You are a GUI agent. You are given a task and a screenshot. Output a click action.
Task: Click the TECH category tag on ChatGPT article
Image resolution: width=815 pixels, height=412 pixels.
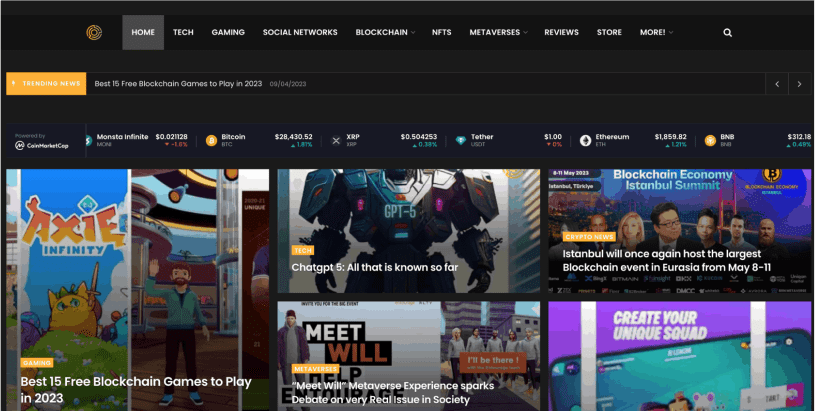click(303, 250)
